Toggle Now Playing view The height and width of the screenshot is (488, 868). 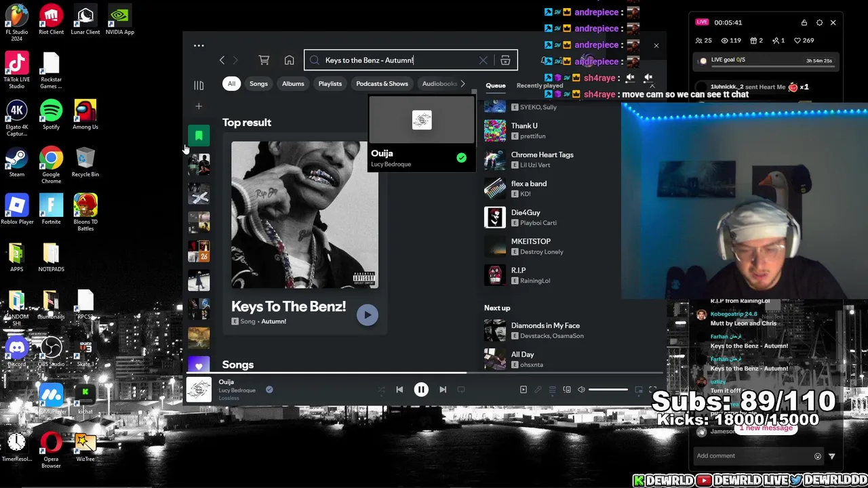(x=524, y=390)
